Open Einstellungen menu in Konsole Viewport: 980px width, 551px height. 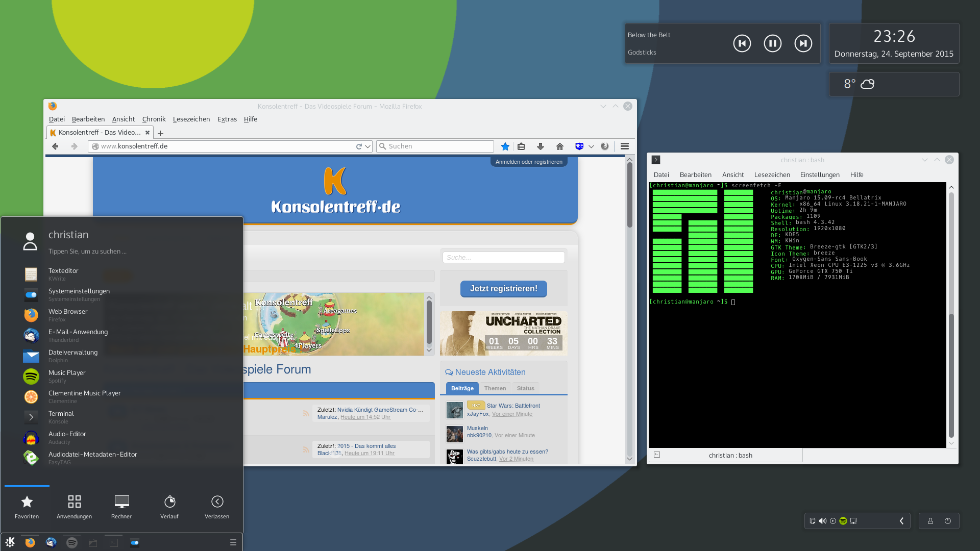pos(820,174)
